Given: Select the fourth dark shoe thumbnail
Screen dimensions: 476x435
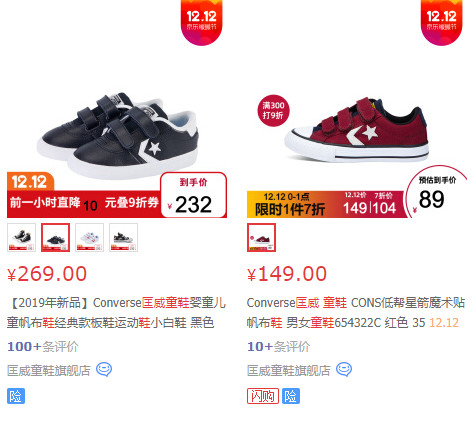Looking at the screenshot, I should pyautogui.click(x=124, y=237).
